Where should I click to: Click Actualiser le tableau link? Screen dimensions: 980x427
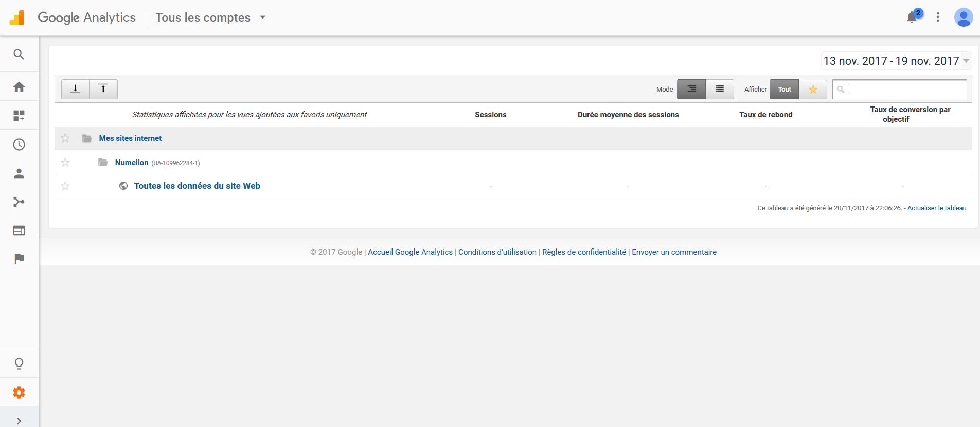[937, 208]
